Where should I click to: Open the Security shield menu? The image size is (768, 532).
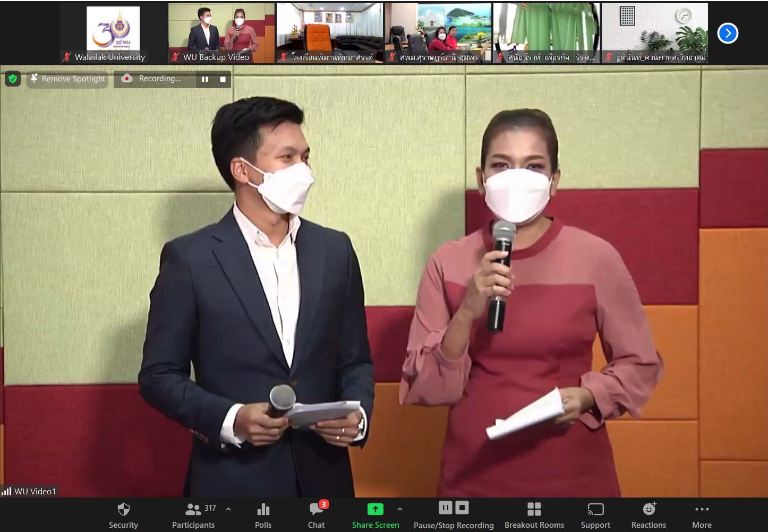coord(123,515)
